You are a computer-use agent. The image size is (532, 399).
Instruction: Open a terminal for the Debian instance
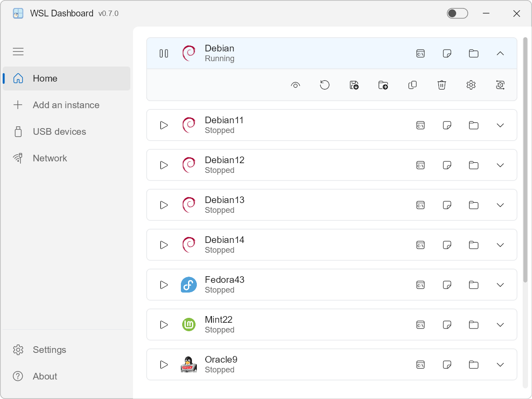(420, 53)
